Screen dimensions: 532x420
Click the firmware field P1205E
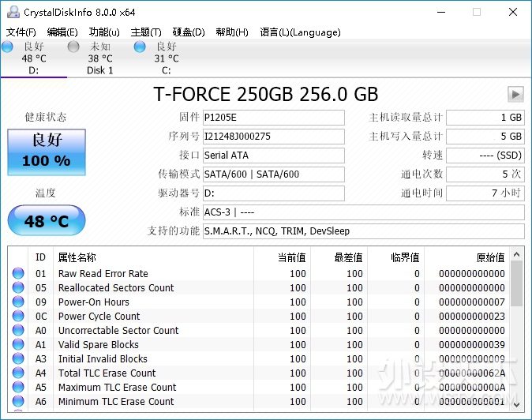pyautogui.click(x=274, y=118)
